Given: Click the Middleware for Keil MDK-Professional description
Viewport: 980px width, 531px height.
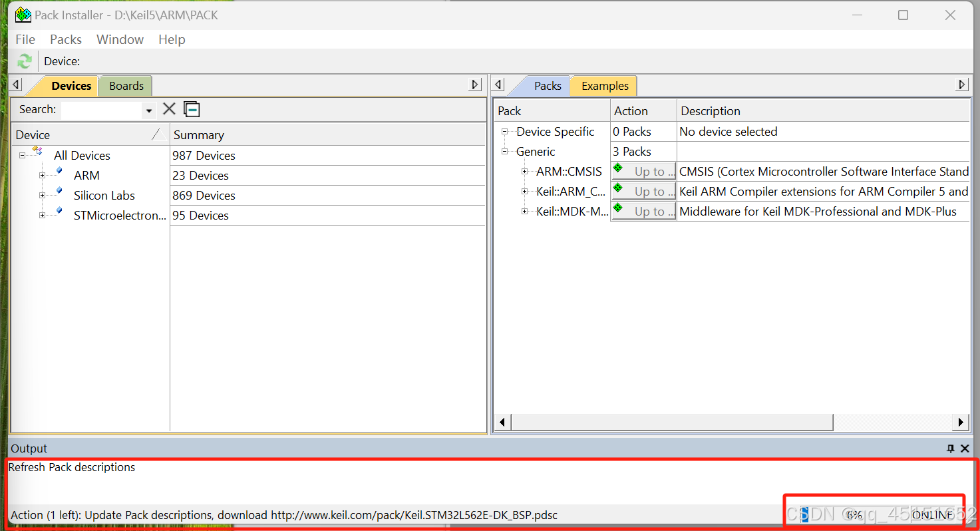Looking at the screenshot, I should [818, 212].
